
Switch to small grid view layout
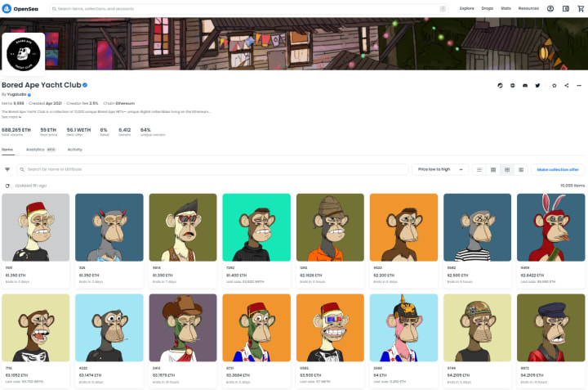pos(493,170)
